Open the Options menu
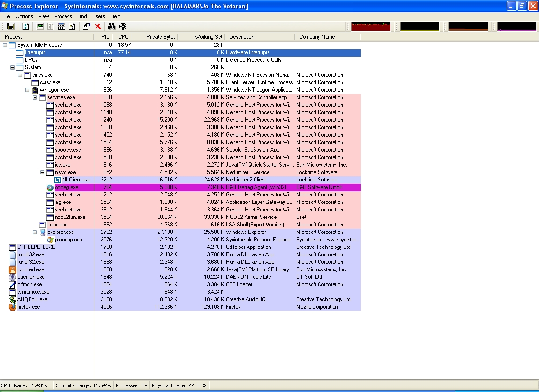The height and width of the screenshot is (392, 539). tap(24, 16)
